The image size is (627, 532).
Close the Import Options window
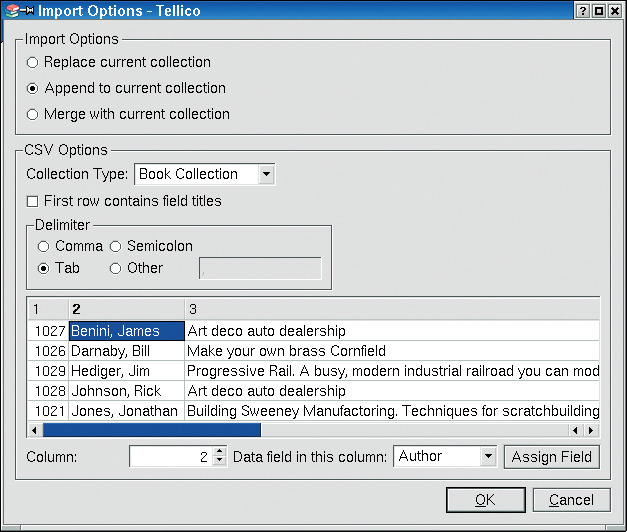[615, 11]
